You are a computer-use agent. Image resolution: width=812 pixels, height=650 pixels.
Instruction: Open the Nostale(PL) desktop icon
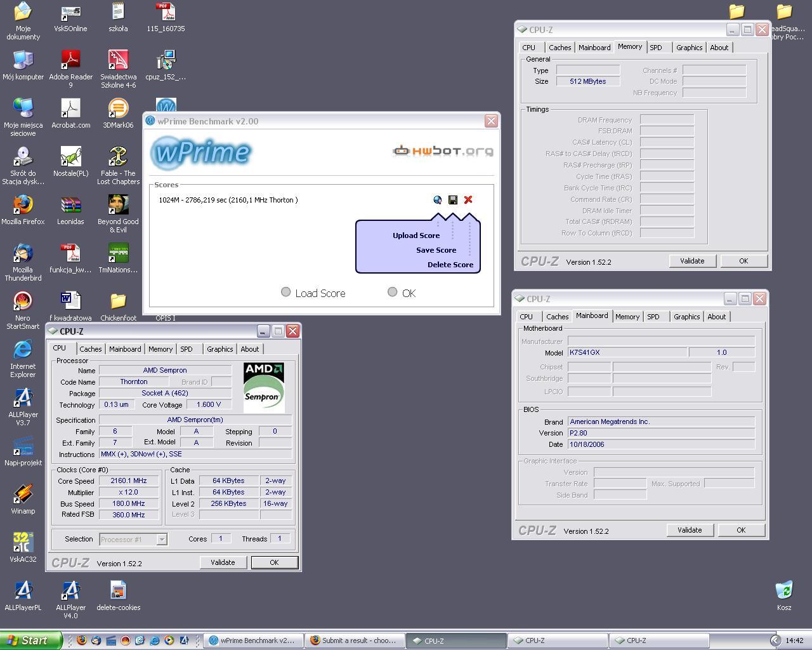point(70,162)
